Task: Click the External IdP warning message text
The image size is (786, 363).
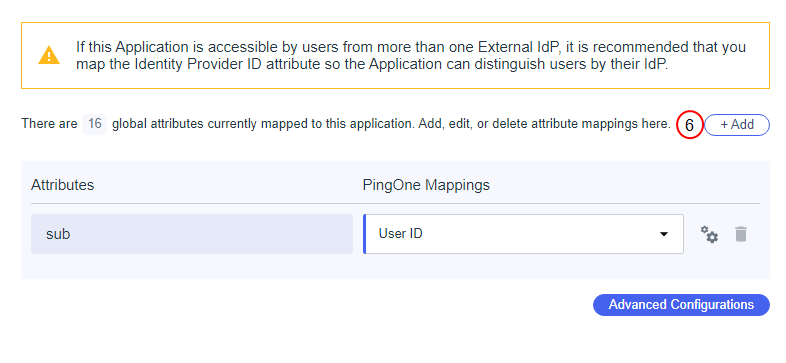Action: pyautogui.click(x=411, y=56)
